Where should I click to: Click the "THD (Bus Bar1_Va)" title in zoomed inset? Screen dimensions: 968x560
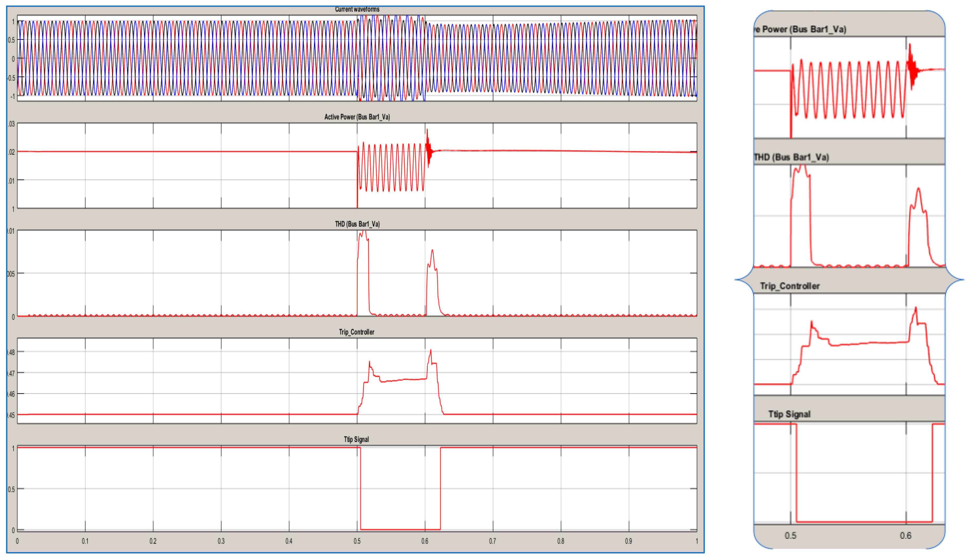(791, 157)
